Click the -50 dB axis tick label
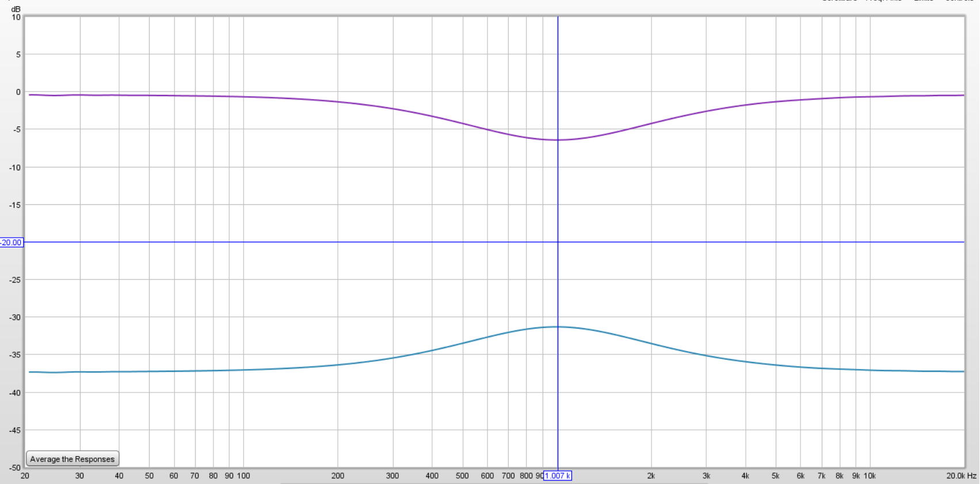Image resolution: width=980 pixels, height=484 pixels. [x=15, y=468]
